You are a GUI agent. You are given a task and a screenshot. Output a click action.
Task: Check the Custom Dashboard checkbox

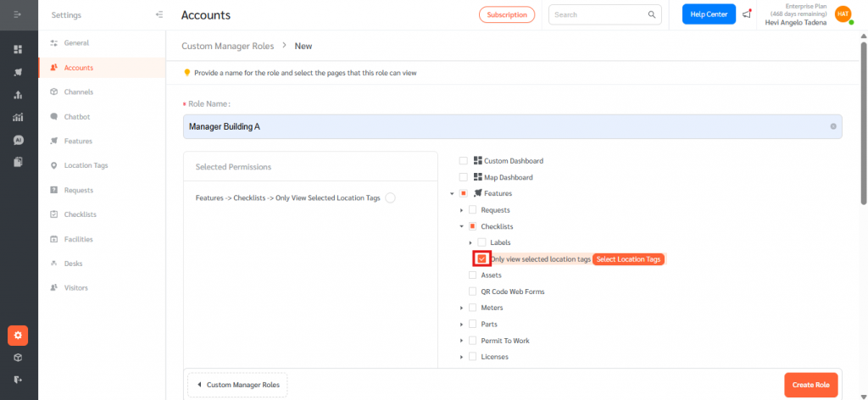click(463, 161)
